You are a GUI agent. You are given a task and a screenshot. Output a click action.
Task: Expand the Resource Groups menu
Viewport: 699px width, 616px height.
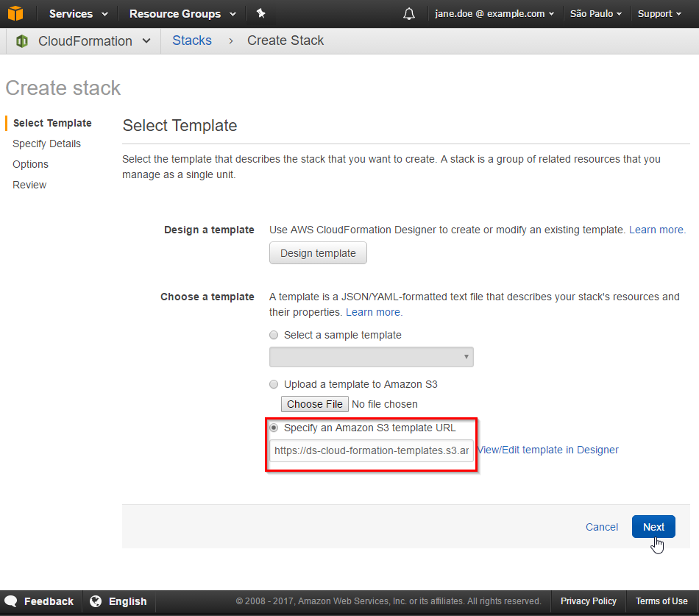click(182, 14)
